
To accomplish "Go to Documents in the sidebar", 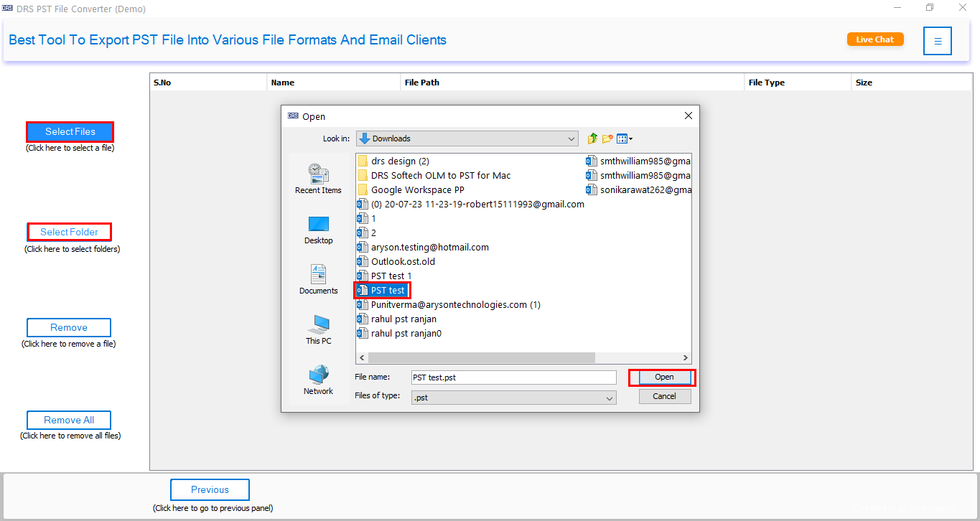I will (x=318, y=280).
